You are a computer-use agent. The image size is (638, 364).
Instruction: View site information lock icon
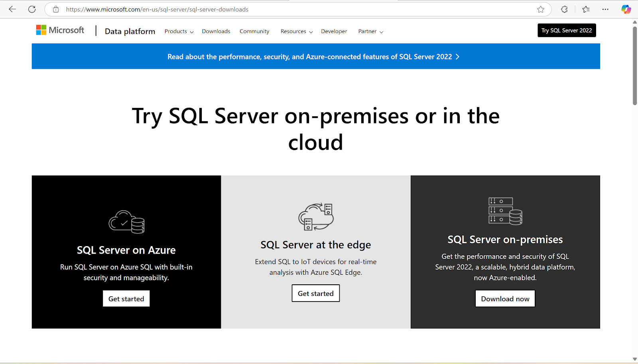(x=56, y=9)
